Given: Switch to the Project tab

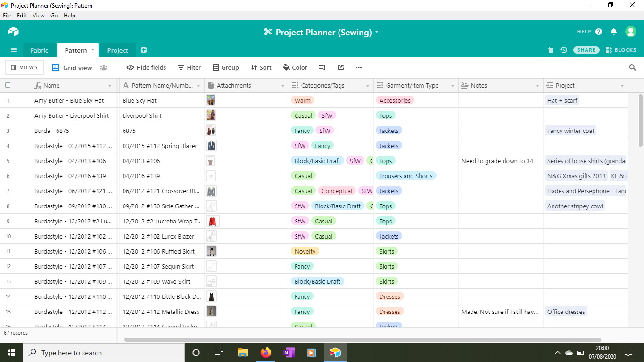Looking at the screenshot, I should (117, 50).
